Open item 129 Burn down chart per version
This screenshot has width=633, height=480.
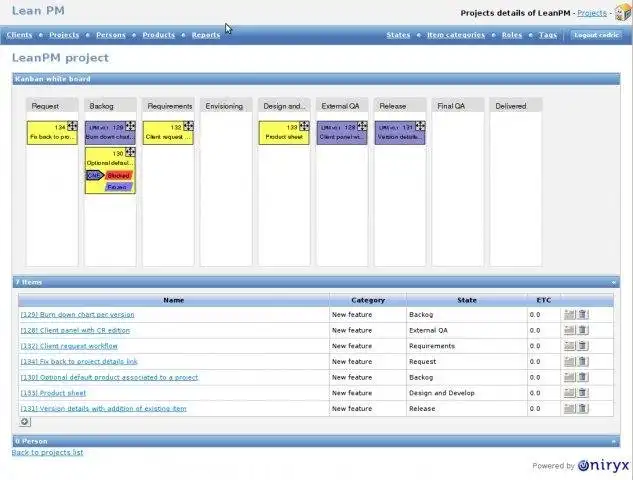(78, 314)
